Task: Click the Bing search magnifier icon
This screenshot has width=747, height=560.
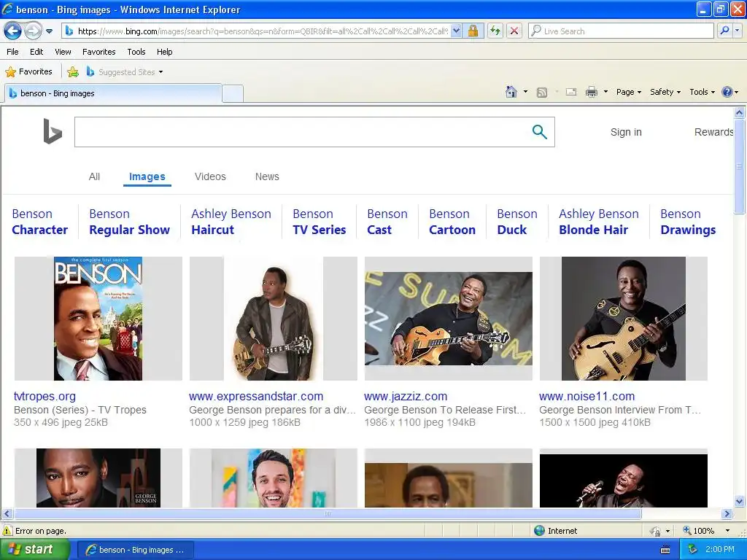Action: [539, 132]
